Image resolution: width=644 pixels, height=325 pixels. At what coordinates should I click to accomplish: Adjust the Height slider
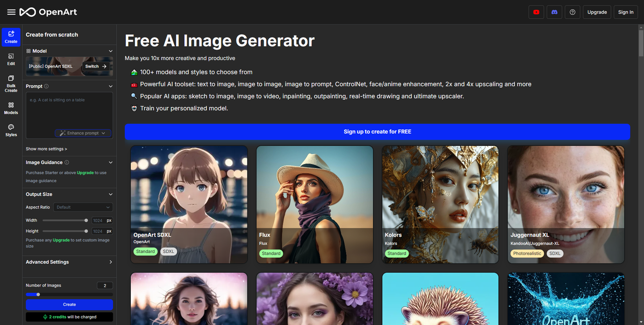pos(65,231)
